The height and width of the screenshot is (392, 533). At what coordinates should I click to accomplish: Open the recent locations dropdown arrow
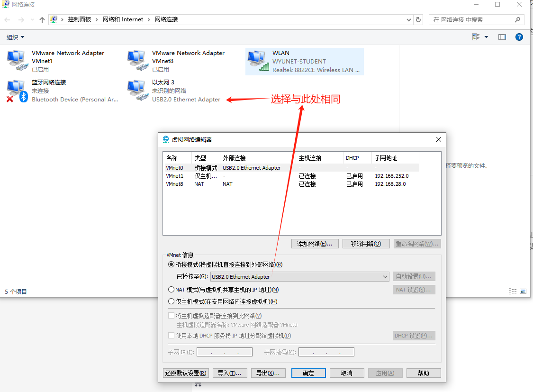[32, 20]
